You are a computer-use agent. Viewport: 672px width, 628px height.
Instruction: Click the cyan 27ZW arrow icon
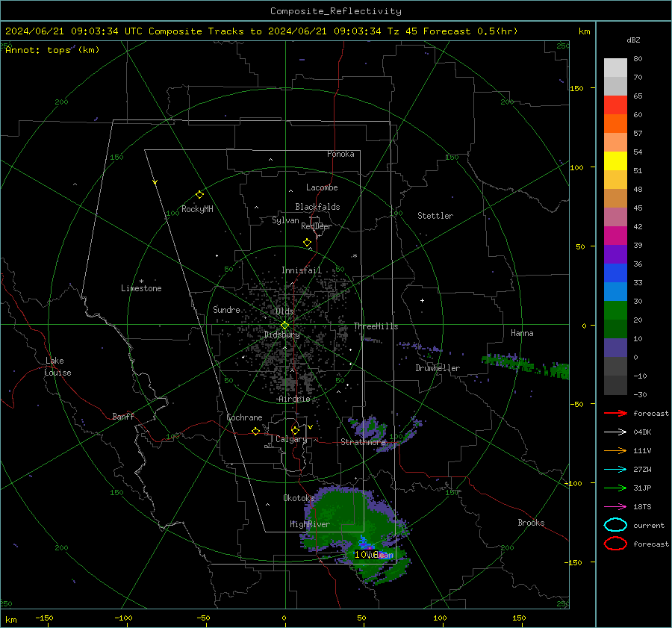(615, 470)
